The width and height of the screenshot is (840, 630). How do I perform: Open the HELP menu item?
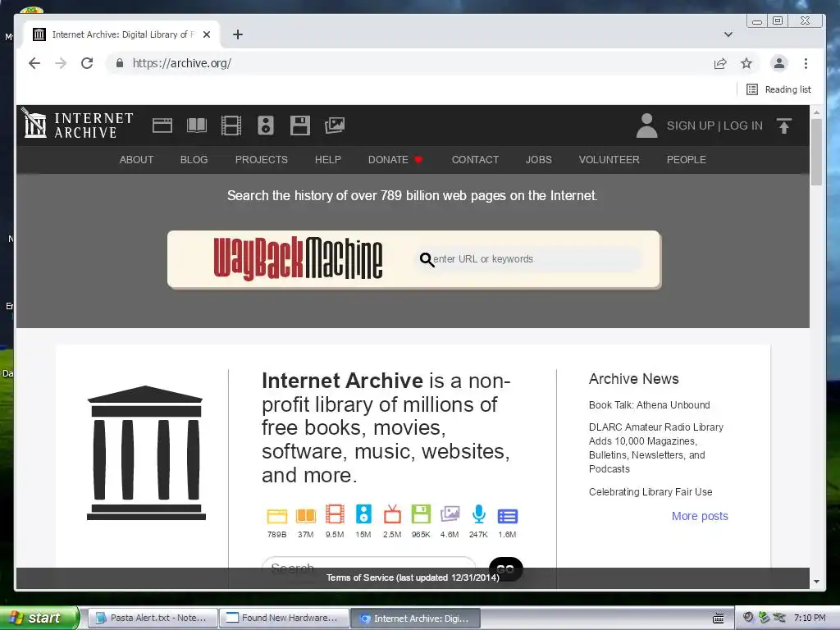coord(328,160)
